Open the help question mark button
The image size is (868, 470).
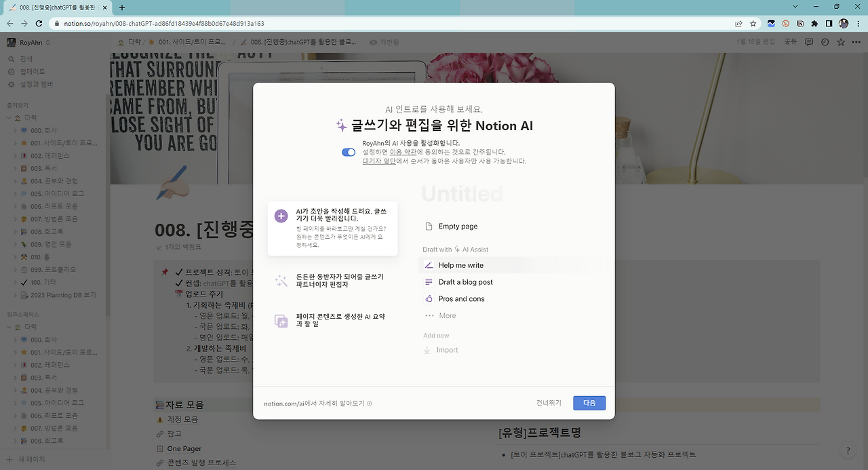[x=847, y=450]
